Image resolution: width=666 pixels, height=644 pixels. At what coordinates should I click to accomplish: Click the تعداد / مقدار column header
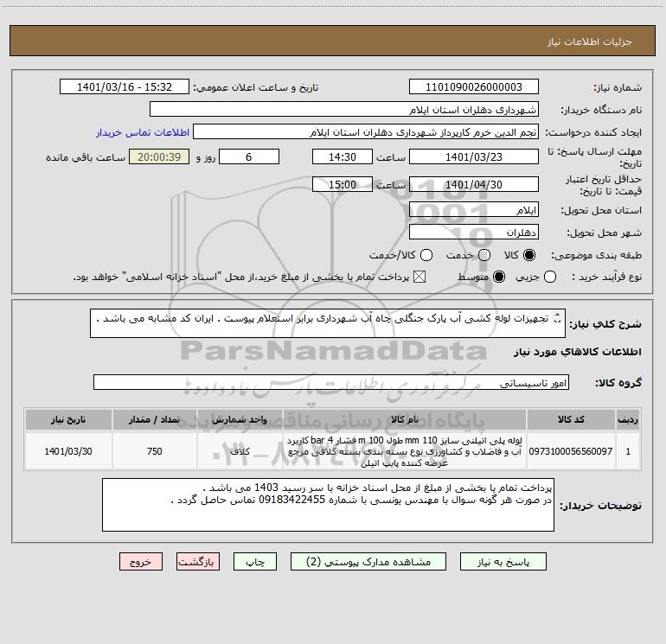click(155, 419)
